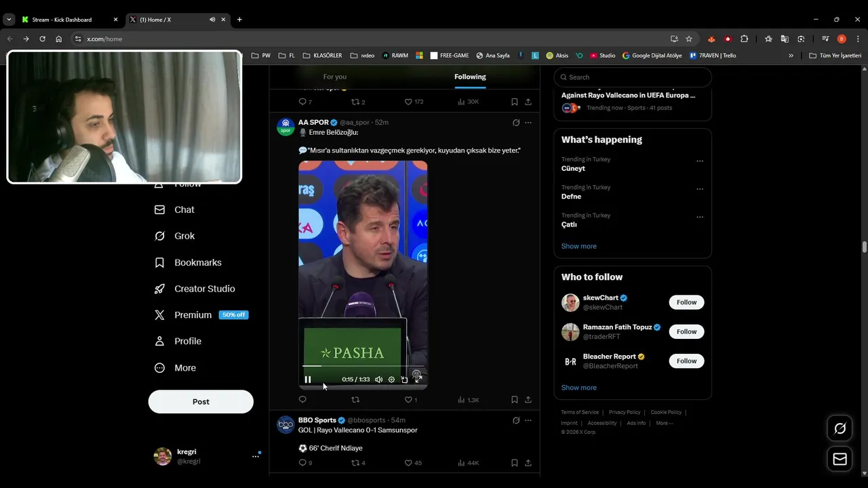Share the BBO Sports post

tap(528, 463)
